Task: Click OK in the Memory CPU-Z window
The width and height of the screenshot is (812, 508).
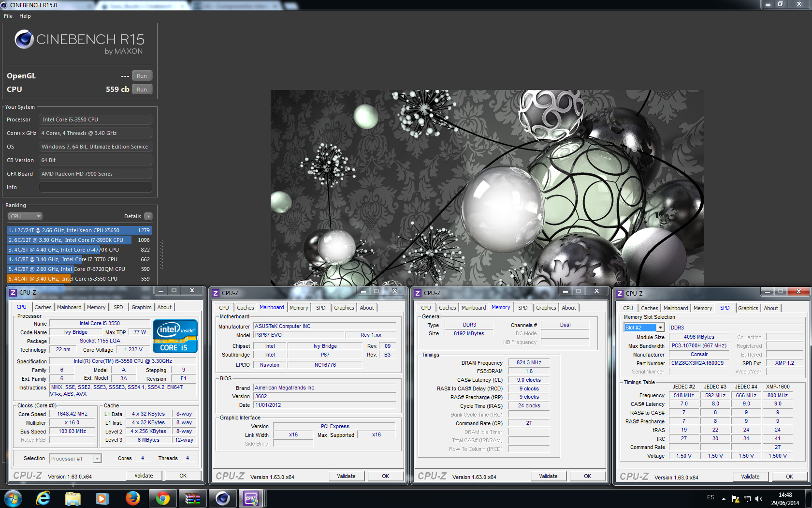Action: coord(587,476)
